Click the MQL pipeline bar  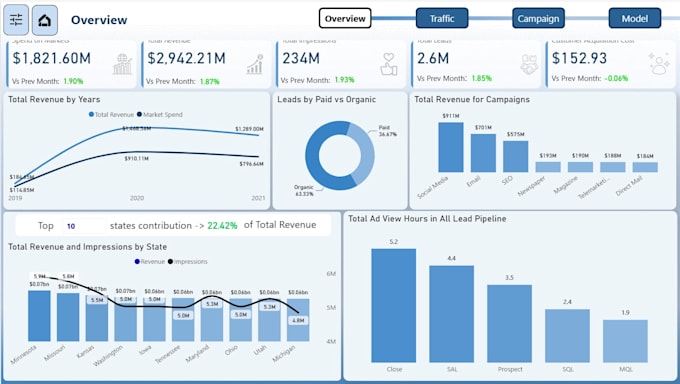click(x=625, y=341)
